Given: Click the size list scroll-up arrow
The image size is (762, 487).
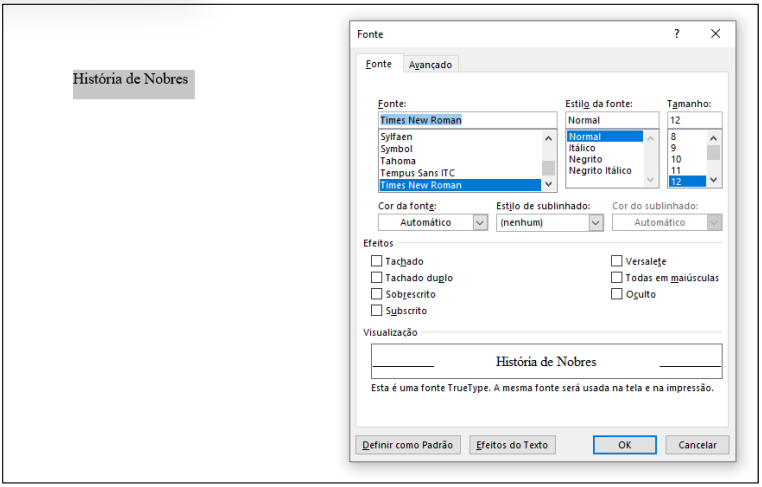Looking at the screenshot, I should pos(713,138).
